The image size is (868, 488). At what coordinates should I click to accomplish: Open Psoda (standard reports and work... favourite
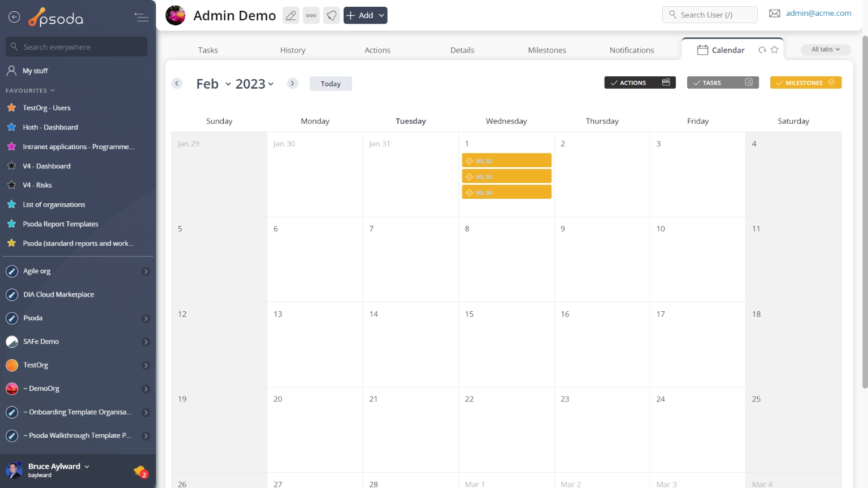(x=78, y=243)
